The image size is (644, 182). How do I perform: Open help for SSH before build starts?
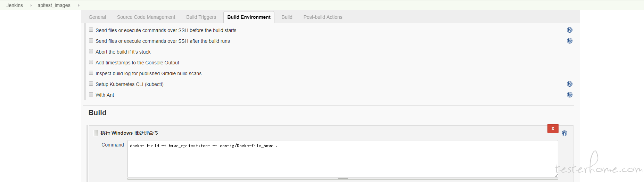pos(570,30)
